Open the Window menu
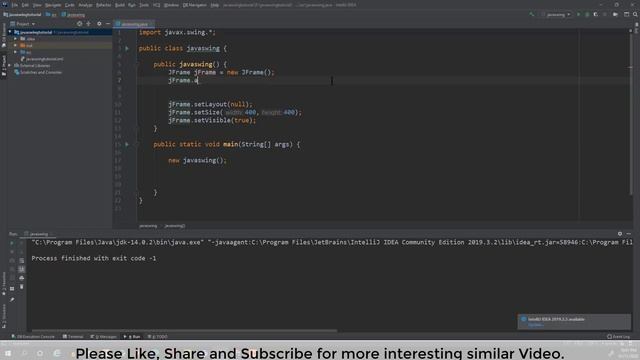 point(171,5)
